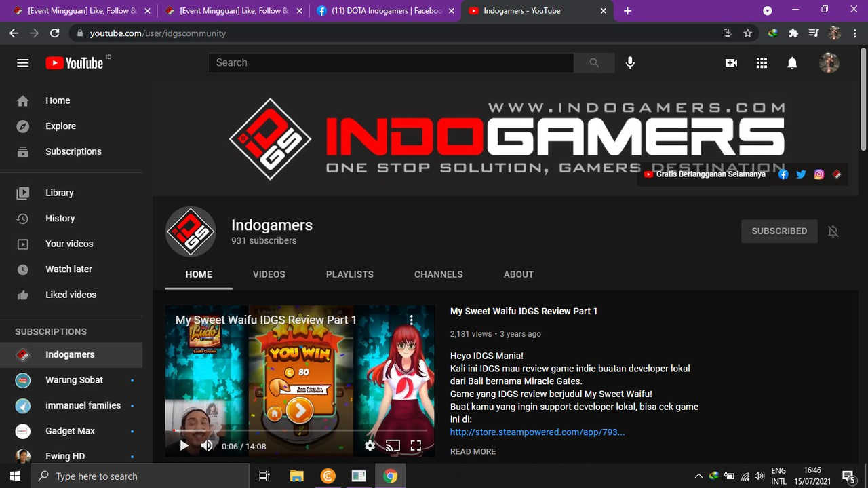Click the search magnifier button
This screenshot has width=868, height=488.
click(594, 62)
